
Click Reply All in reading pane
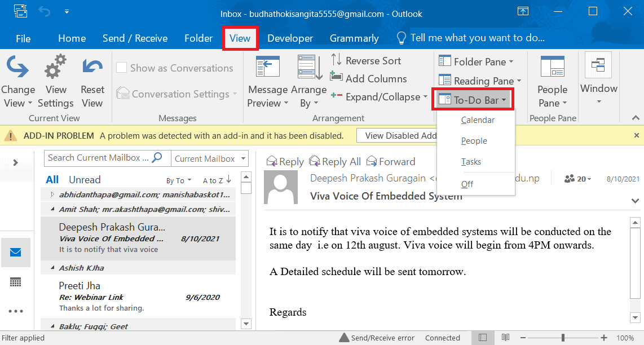pos(335,161)
